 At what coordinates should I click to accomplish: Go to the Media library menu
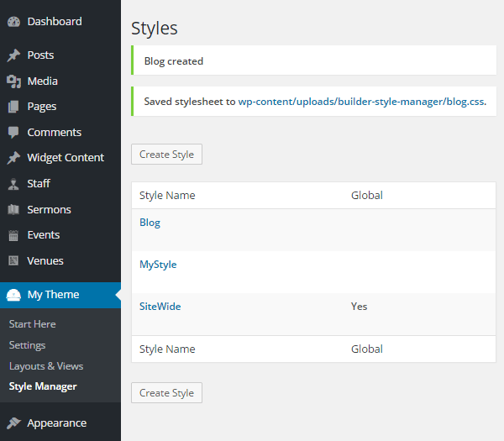[x=60, y=81]
